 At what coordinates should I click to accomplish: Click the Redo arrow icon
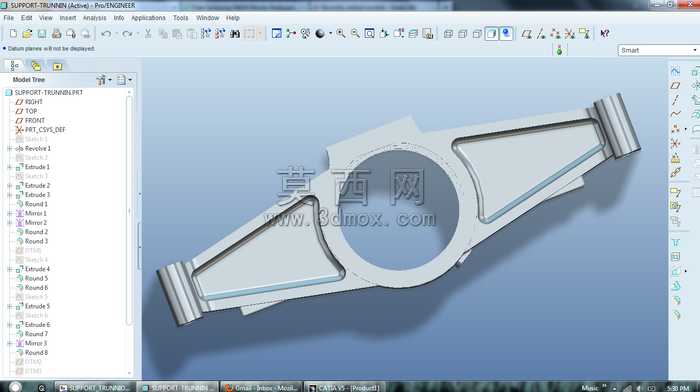(x=127, y=33)
